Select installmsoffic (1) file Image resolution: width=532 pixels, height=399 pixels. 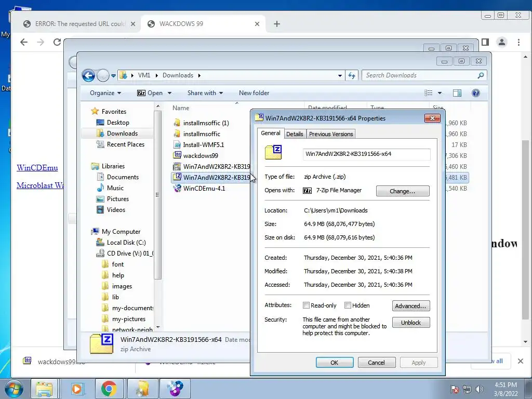coord(206,123)
